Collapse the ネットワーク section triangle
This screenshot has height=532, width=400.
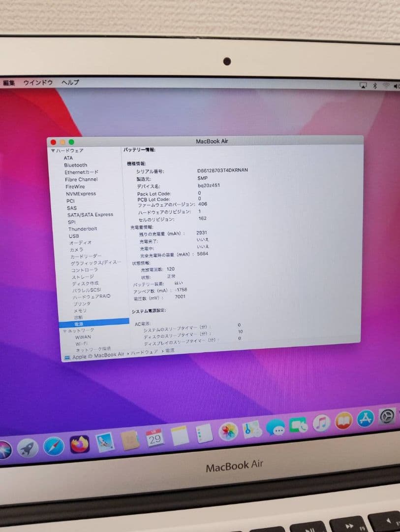pyautogui.click(x=64, y=331)
